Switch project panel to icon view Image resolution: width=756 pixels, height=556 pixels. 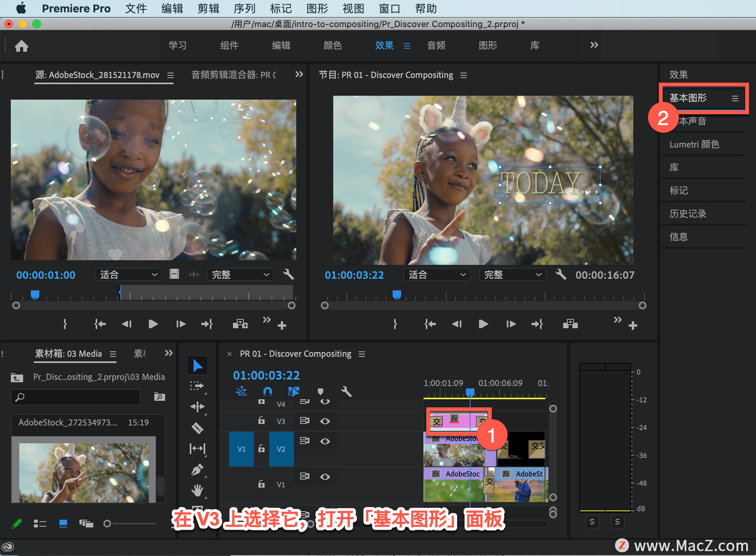click(63, 524)
